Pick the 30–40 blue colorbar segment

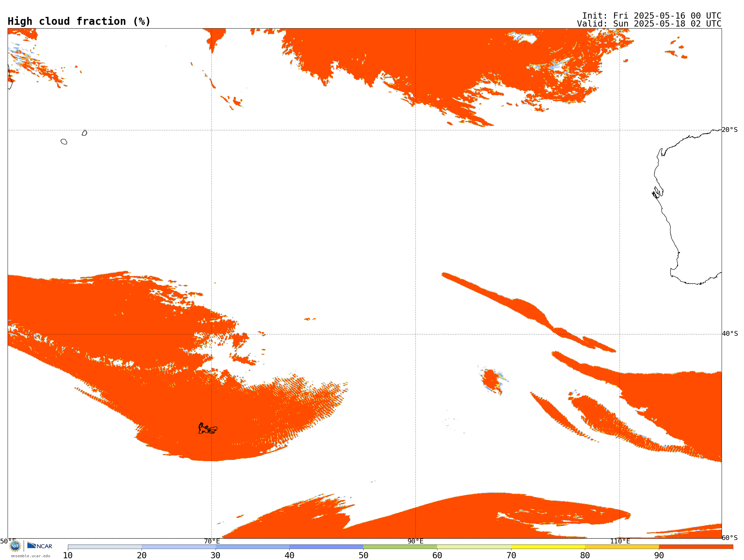pos(252,547)
